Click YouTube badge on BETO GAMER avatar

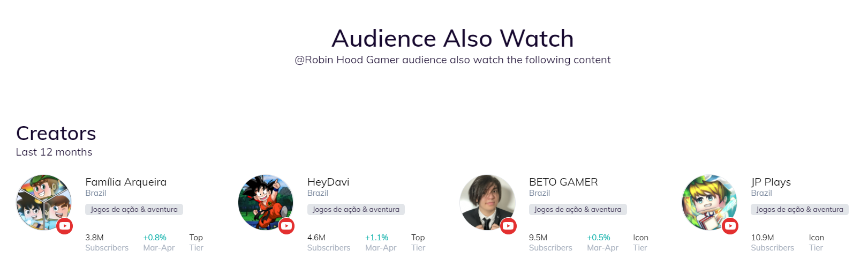click(x=508, y=226)
